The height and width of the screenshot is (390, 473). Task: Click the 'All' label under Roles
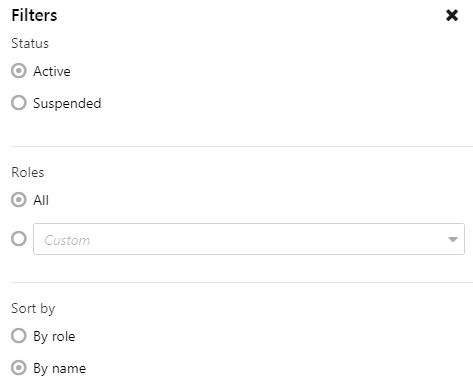coord(41,200)
